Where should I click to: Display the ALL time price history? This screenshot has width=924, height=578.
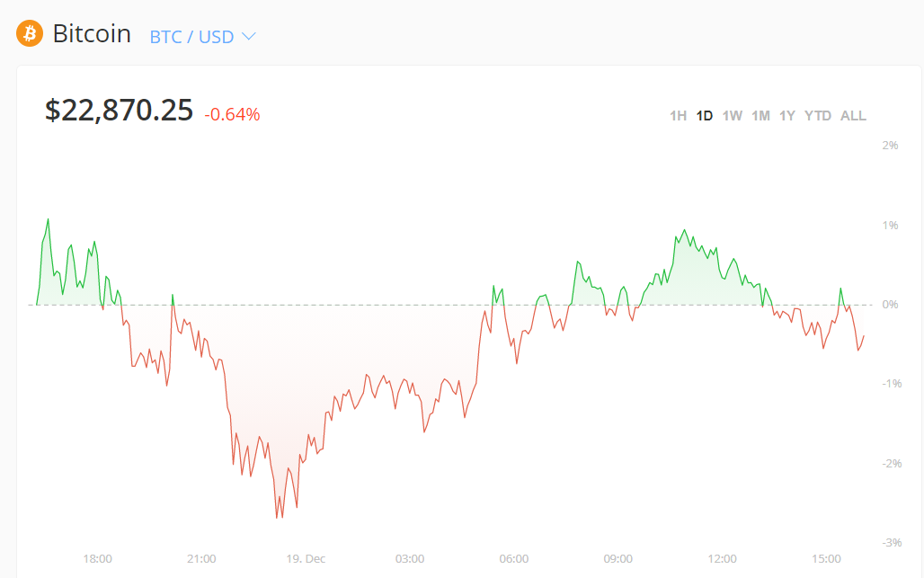(x=853, y=116)
